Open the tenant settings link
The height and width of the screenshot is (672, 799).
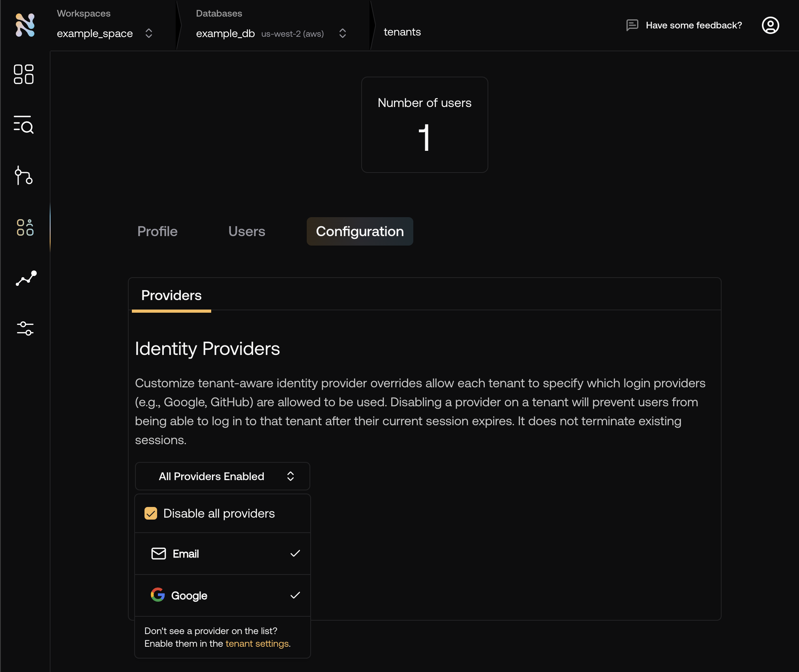pos(257,644)
